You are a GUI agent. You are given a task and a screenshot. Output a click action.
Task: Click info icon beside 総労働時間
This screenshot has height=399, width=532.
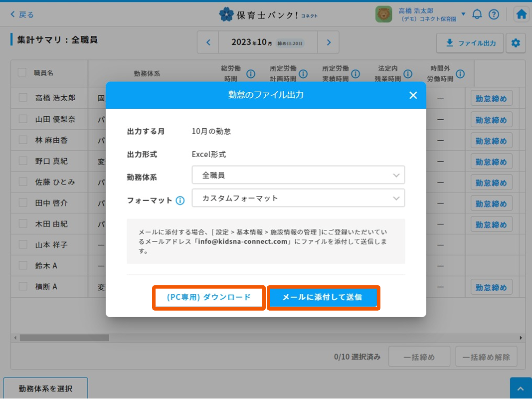click(251, 74)
